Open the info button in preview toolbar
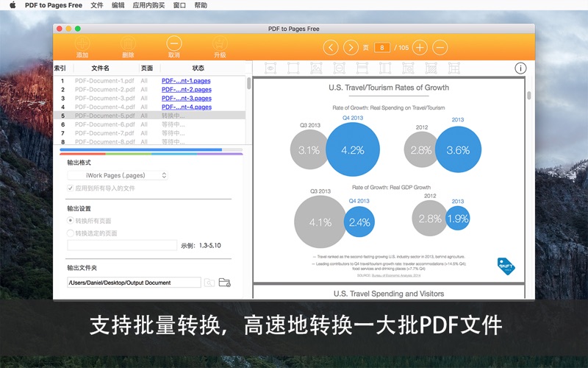The height and width of the screenshot is (368, 588). point(520,68)
